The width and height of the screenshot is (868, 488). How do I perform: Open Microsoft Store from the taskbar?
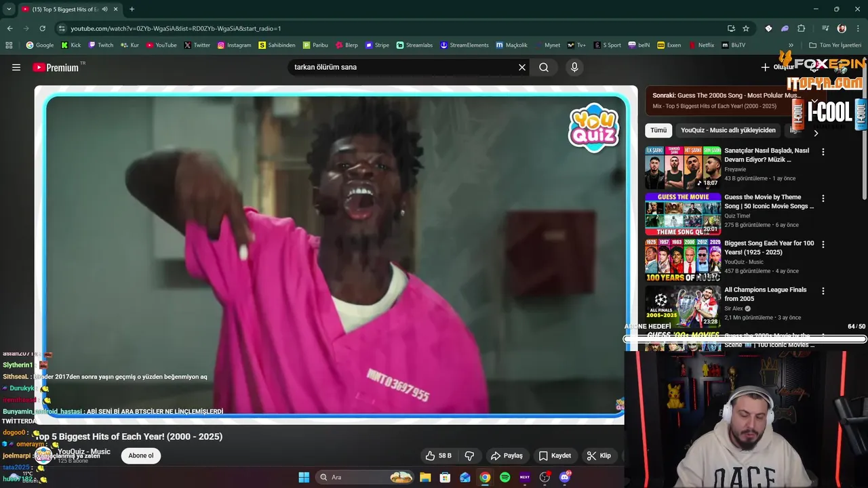(x=445, y=477)
